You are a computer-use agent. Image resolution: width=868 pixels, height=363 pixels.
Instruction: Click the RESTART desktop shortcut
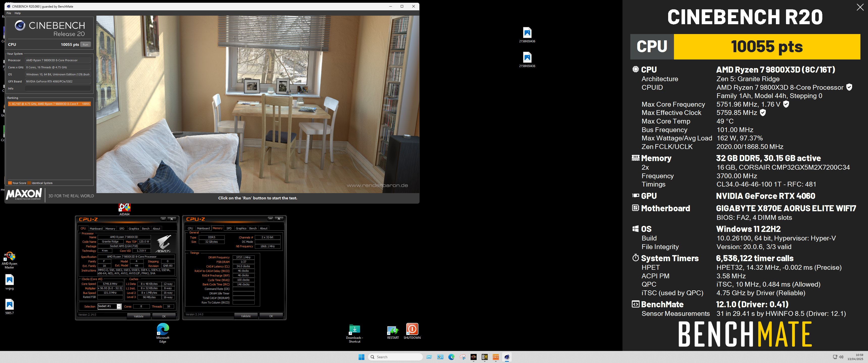coord(393,332)
